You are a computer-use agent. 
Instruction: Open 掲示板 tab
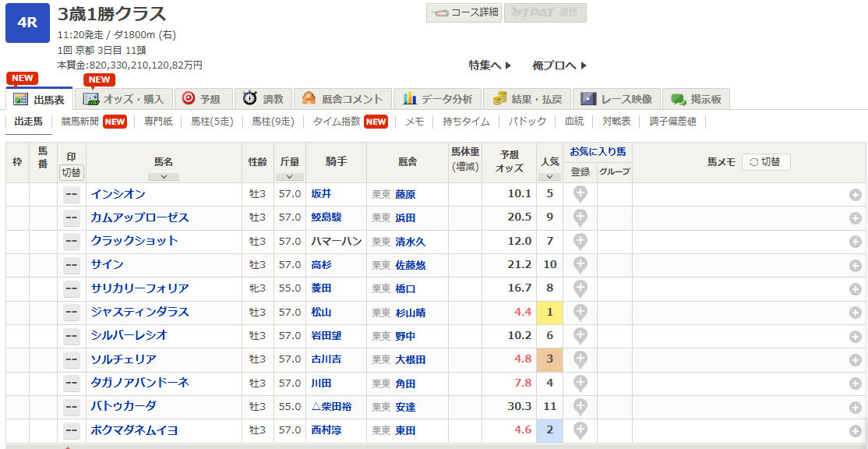696,99
